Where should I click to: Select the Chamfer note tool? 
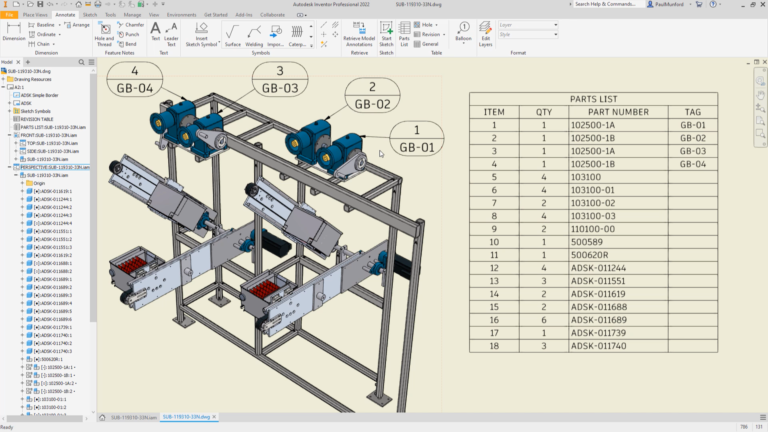tap(131, 24)
